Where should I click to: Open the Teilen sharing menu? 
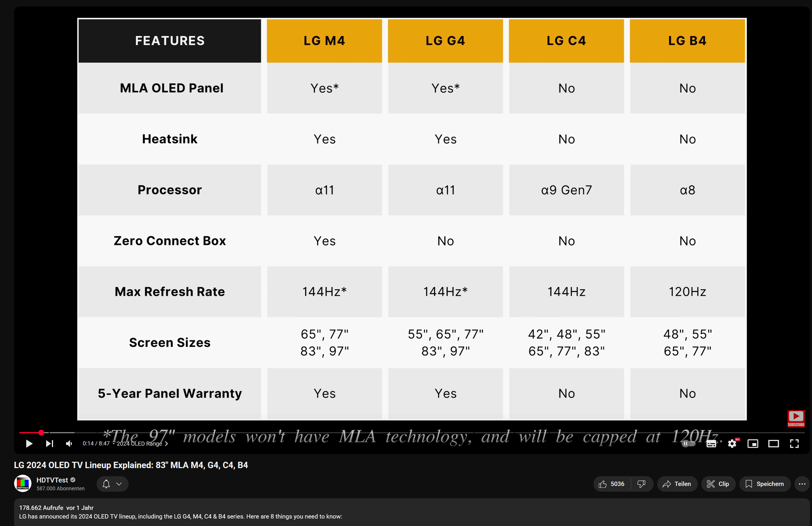click(x=677, y=484)
